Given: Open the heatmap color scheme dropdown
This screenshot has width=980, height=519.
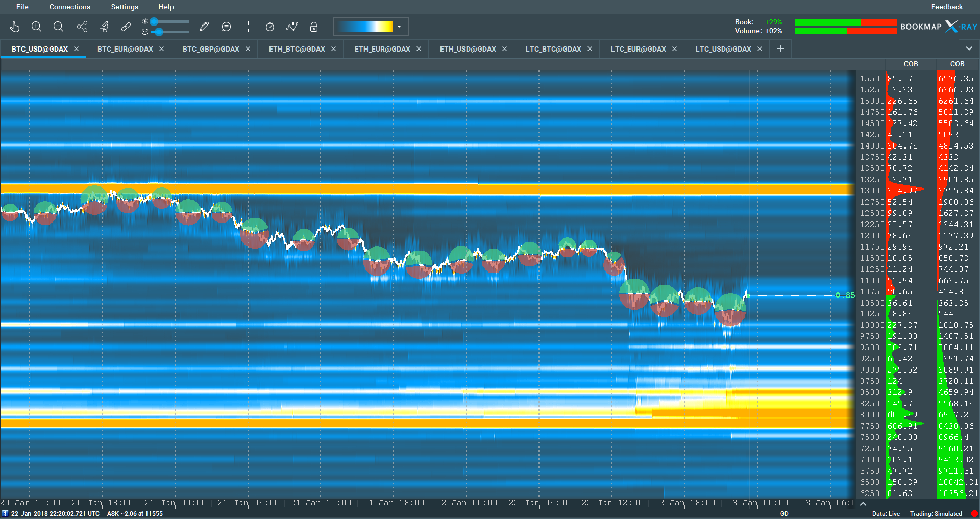Looking at the screenshot, I should [x=399, y=27].
